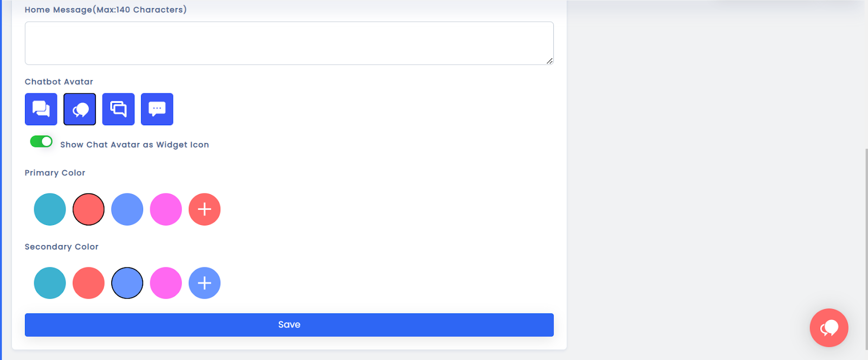Viewport: 868px width, 360px height.
Task: Click in the Home Message text area
Action: 289,43
